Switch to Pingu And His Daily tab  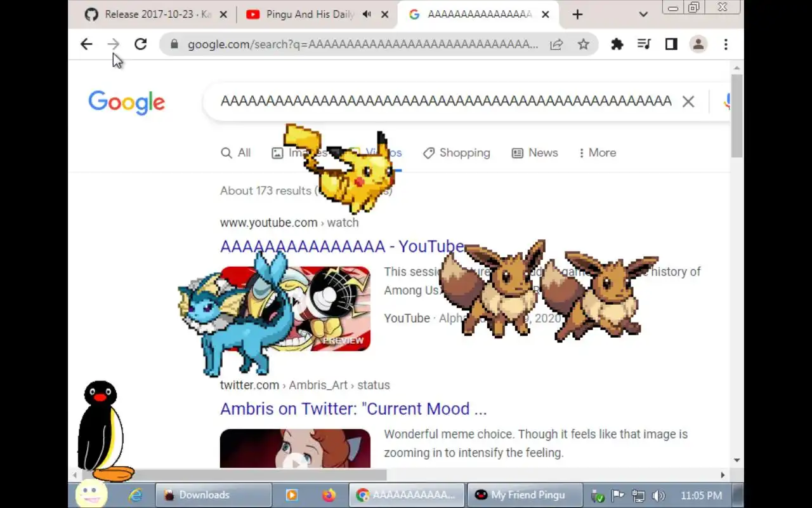pyautogui.click(x=317, y=14)
